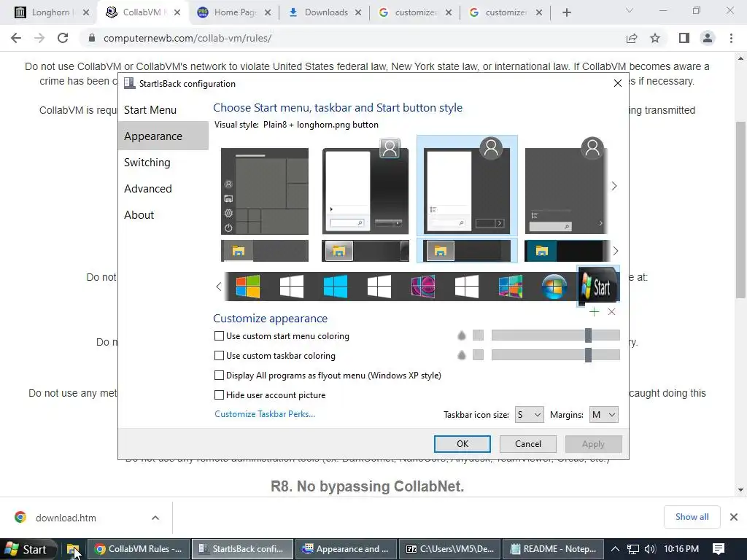The image size is (747, 560).
Task: Switch to README Notepad taskbar item
Action: 554,549
